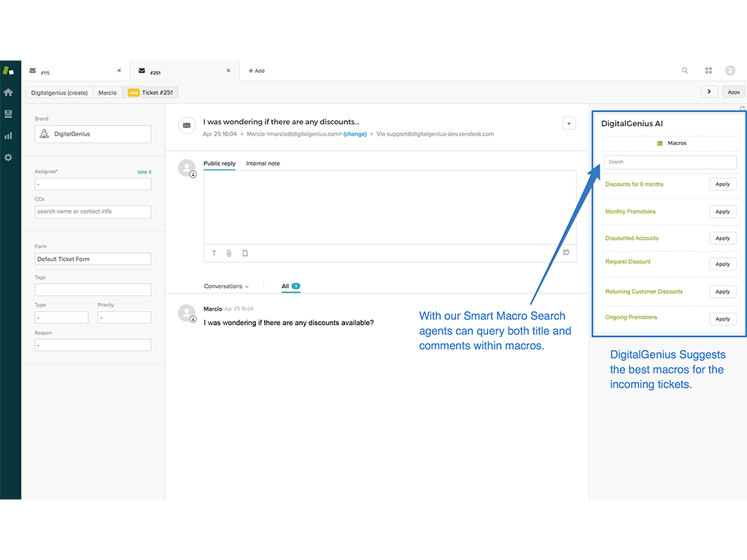This screenshot has height=560, width=747.
Task: Close the #251 ticket tab
Action: [228, 71]
